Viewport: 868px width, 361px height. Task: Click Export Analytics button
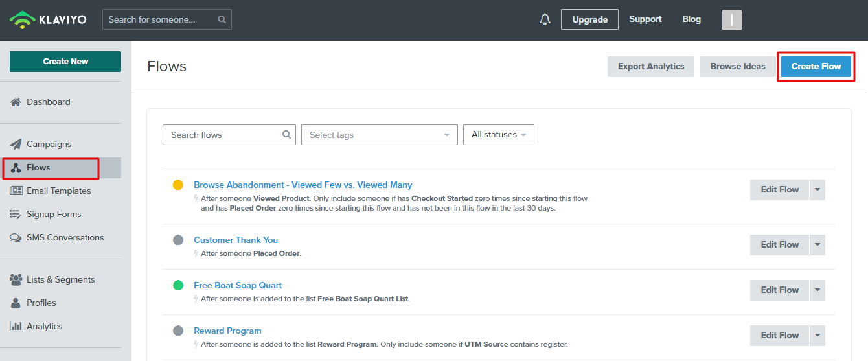coord(650,66)
